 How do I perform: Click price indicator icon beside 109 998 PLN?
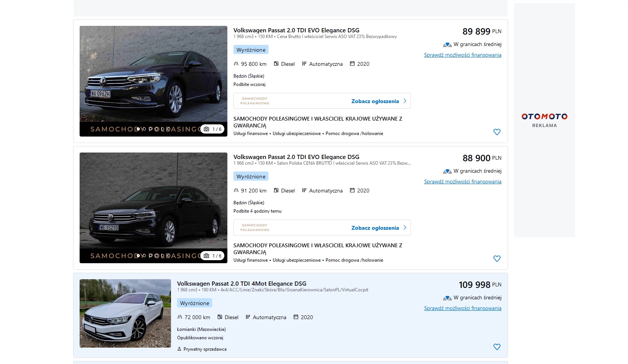pos(447,298)
